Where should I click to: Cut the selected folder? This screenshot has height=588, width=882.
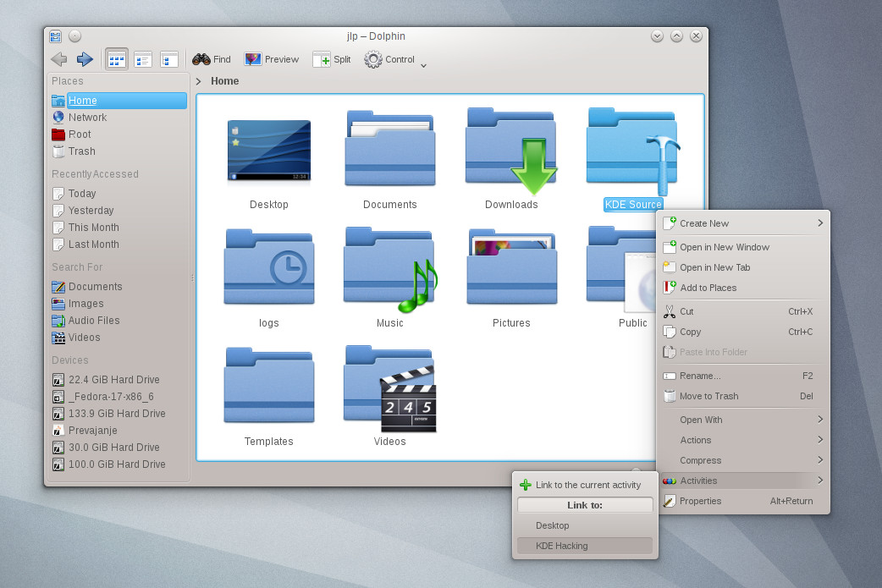(x=743, y=311)
